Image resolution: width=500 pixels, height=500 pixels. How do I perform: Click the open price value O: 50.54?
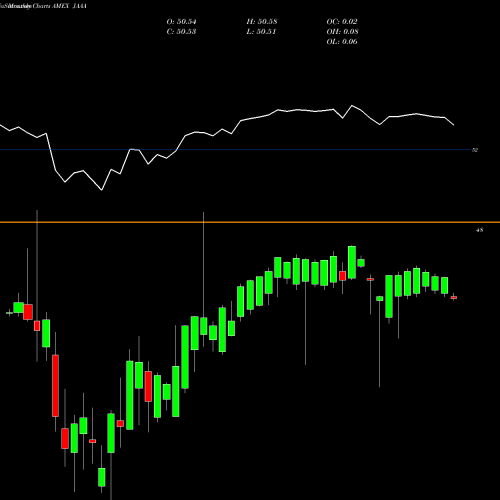[x=181, y=22]
